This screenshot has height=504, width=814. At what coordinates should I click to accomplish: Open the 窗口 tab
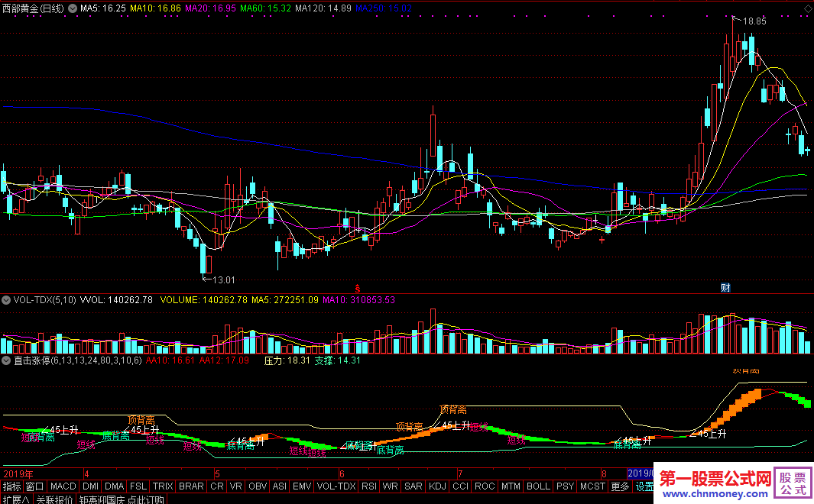[35, 486]
